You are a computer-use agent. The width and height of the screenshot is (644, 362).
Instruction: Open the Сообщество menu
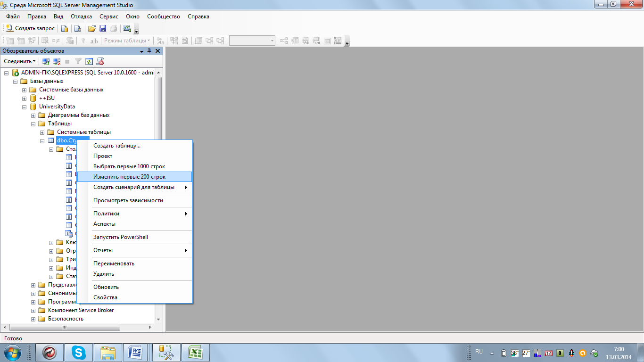click(164, 16)
